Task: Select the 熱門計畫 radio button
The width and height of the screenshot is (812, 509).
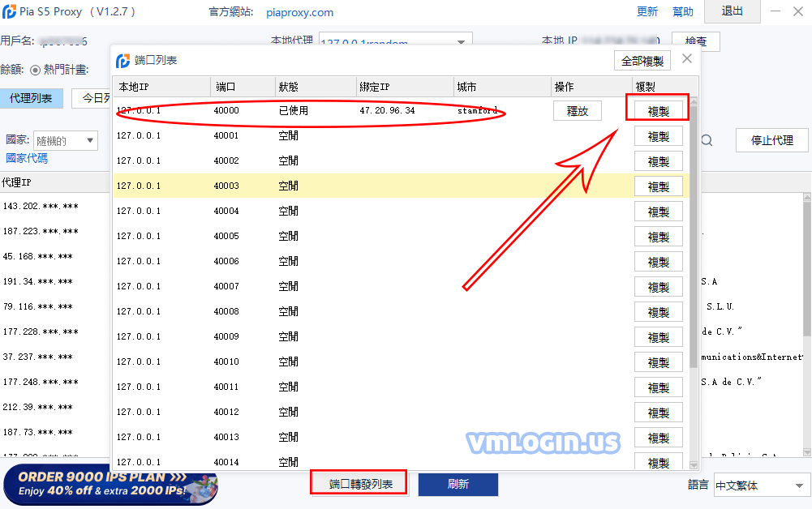Action: pos(35,70)
